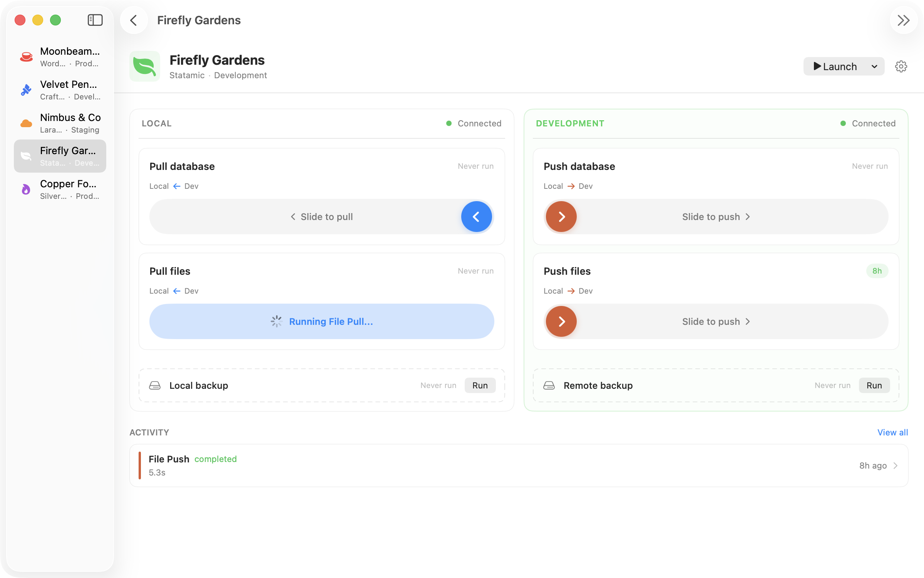Run the Remote backup
924x578 pixels.
click(874, 385)
